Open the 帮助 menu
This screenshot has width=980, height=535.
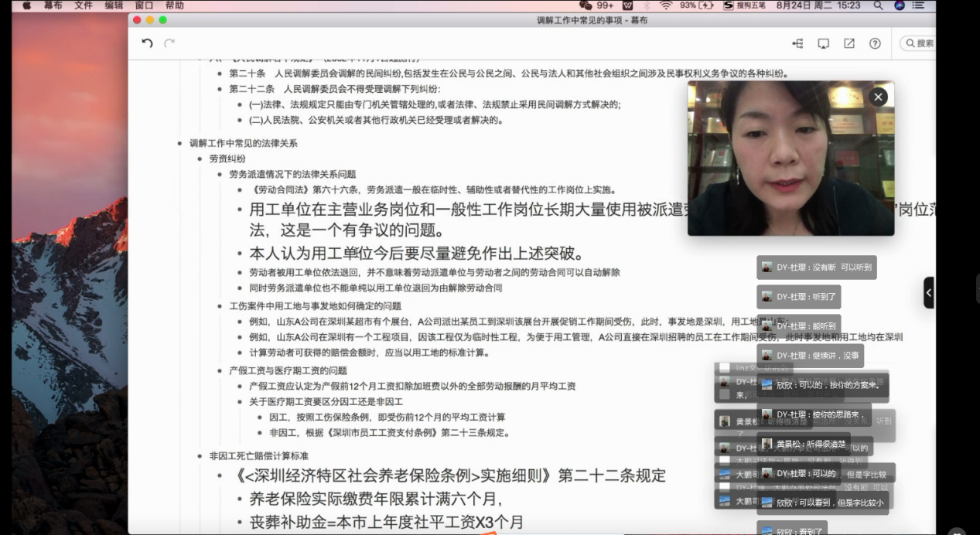point(174,5)
